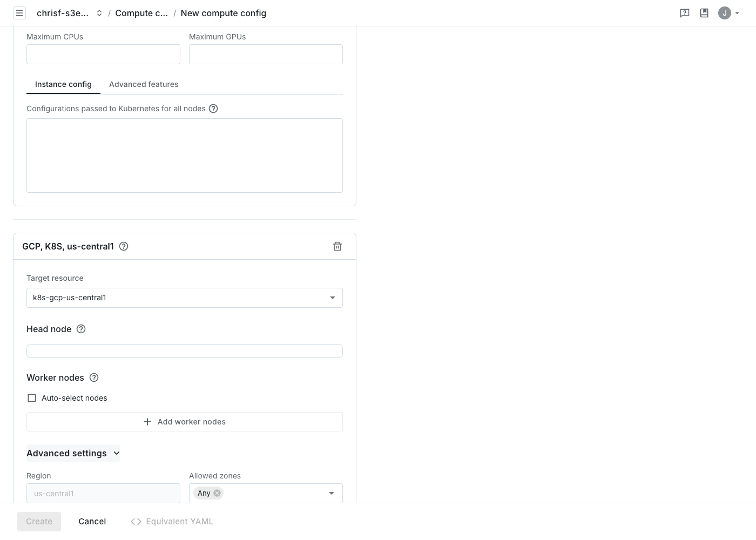This screenshot has width=756, height=540.
Task: Open the Target resource dropdown
Action: (x=185, y=298)
